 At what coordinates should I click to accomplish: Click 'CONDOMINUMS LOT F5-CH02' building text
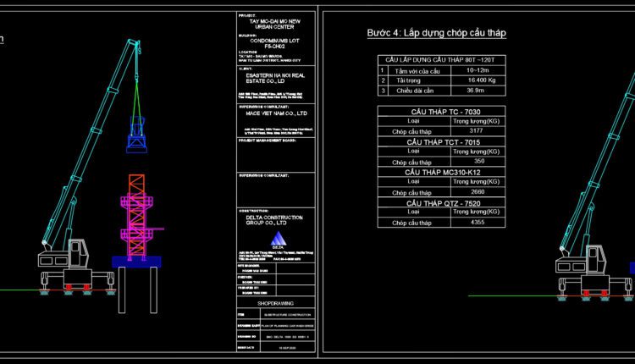click(x=274, y=44)
